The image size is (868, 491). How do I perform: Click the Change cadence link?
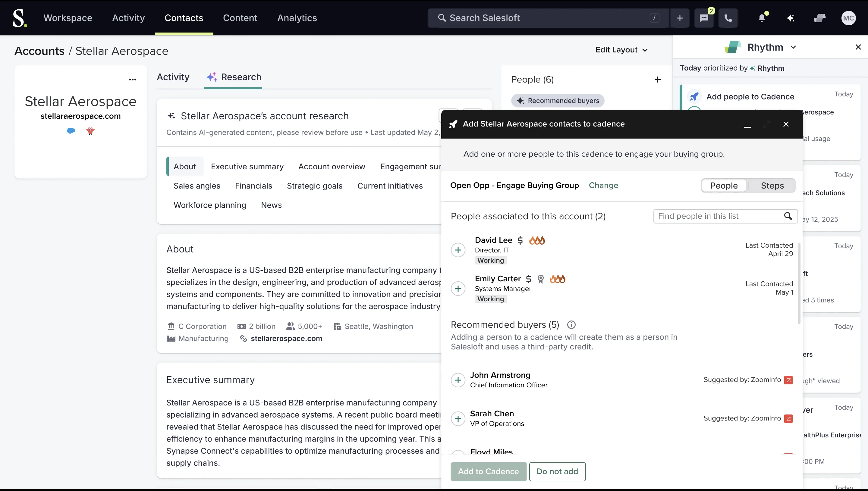pyautogui.click(x=603, y=186)
